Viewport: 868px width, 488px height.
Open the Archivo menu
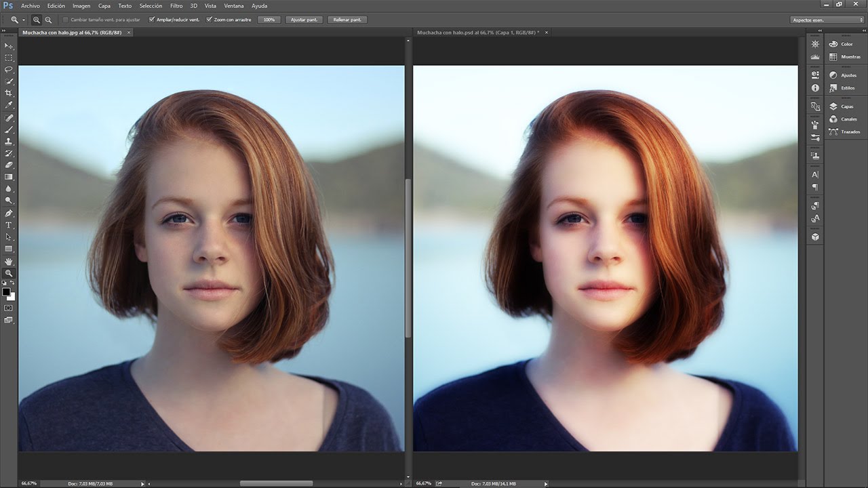(31, 5)
